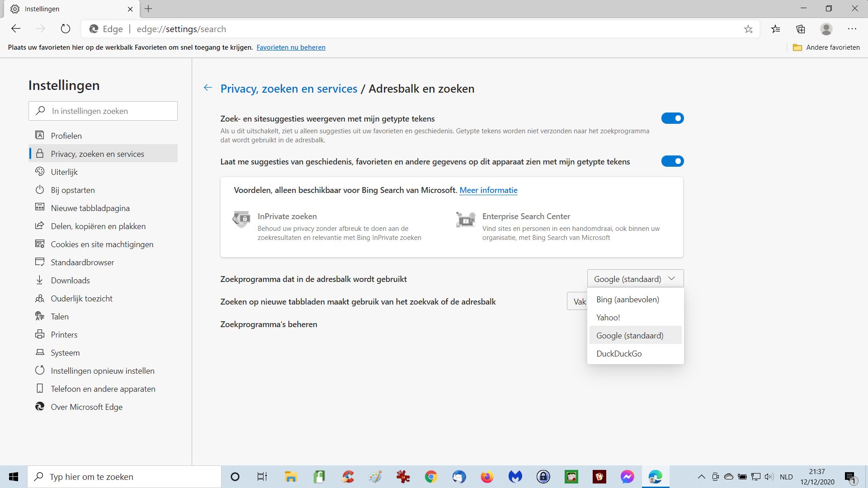Select Bing (aanbevolen) from the dropdown list
The width and height of the screenshot is (868, 488).
627,300
